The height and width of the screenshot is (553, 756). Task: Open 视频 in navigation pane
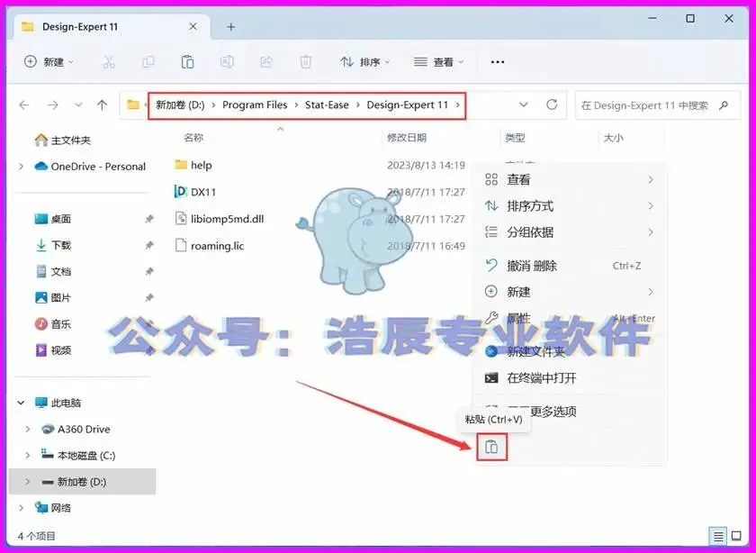[53, 349]
